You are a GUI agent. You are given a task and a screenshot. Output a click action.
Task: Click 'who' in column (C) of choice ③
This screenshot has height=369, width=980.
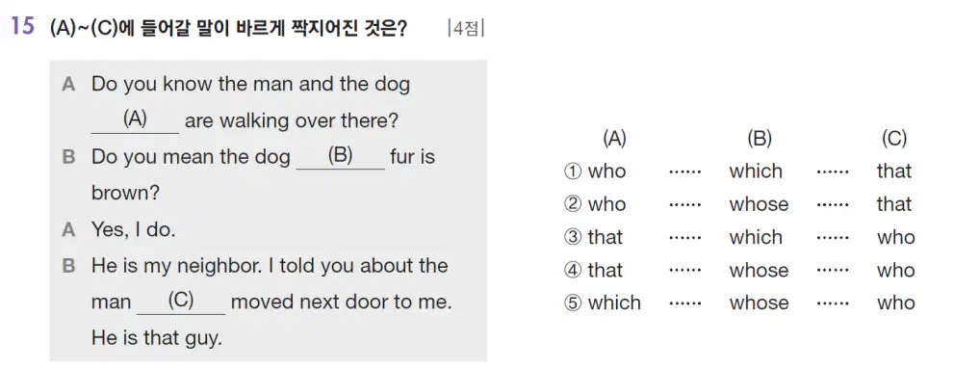(896, 237)
